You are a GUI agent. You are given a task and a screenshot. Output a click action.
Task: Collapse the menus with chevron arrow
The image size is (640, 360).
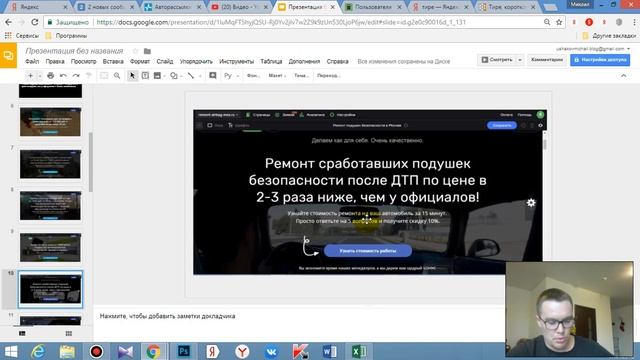tap(623, 76)
